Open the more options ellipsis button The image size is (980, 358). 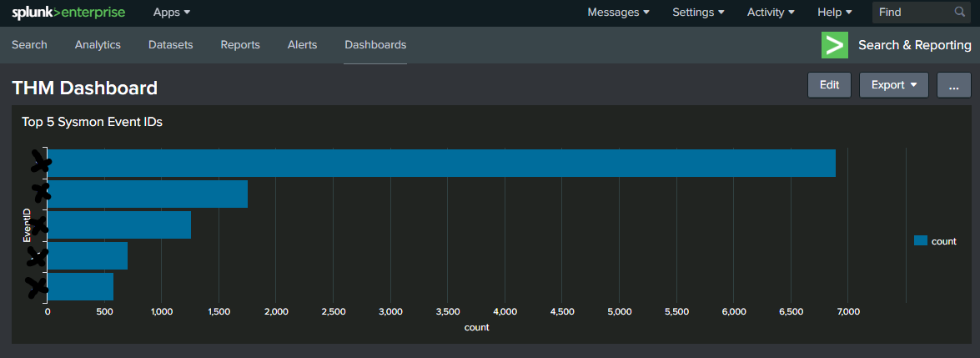click(x=953, y=85)
